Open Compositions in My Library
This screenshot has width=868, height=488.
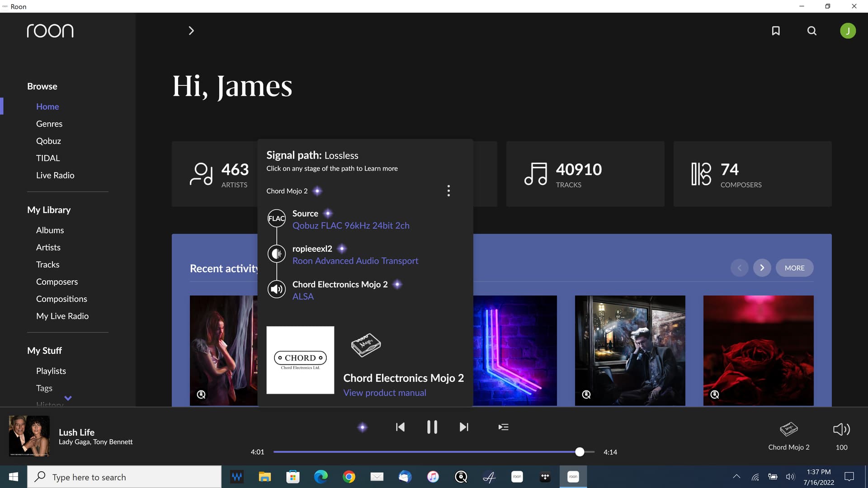click(61, 299)
